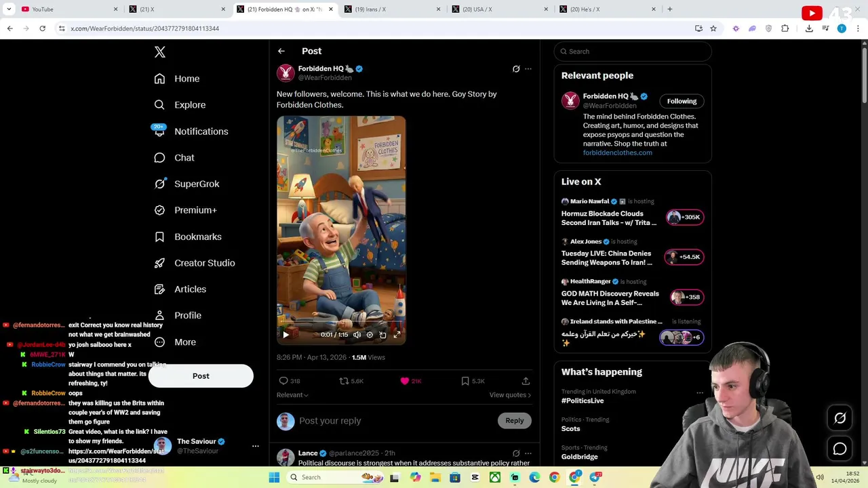The height and width of the screenshot is (488, 868).
Task: Click the X search field
Action: 633,52
